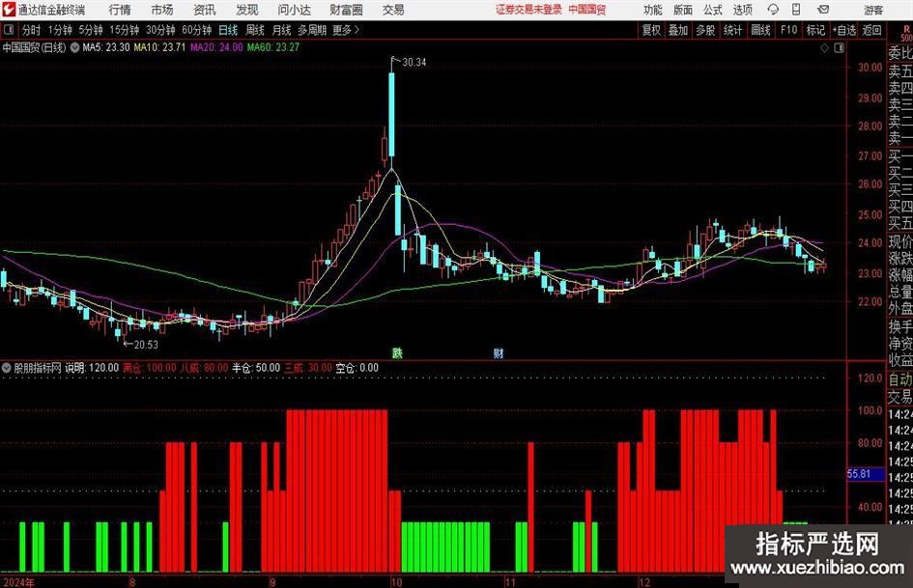Click the green 跌 marker on chart
This screenshot has height=588, width=913.
click(396, 352)
